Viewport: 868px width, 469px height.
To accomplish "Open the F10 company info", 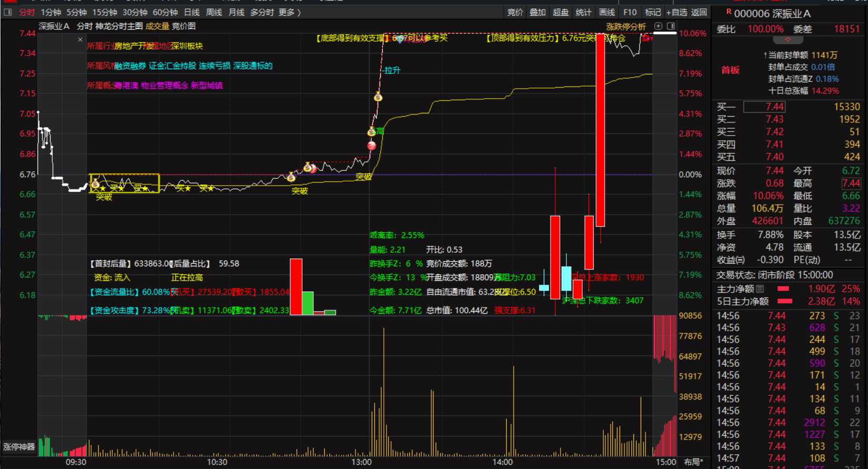I will pos(630,12).
